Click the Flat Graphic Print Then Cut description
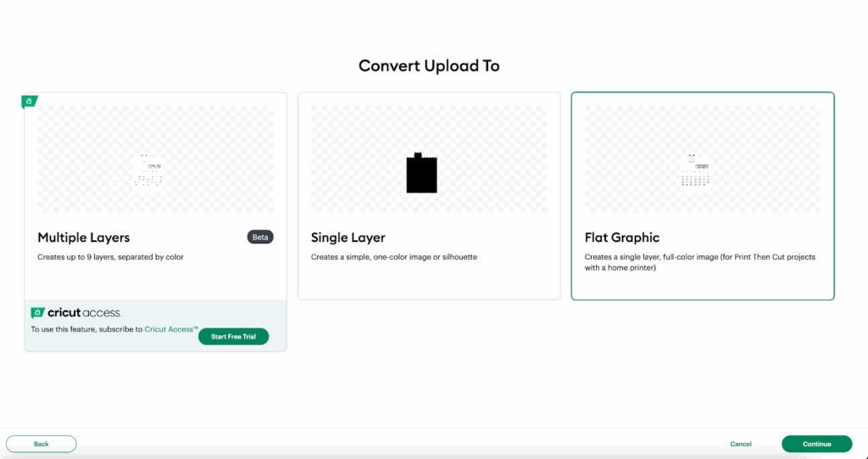The height and width of the screenshot is (459, 868). coord(699,262)
